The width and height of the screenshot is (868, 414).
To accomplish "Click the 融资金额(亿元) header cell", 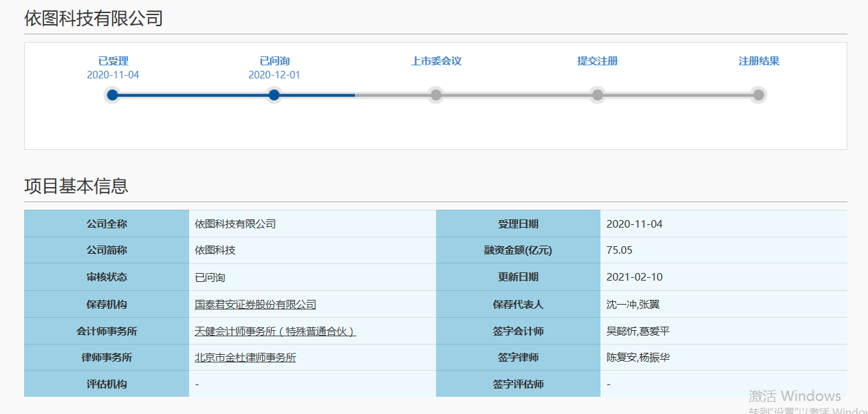I will tap(519, 250).
